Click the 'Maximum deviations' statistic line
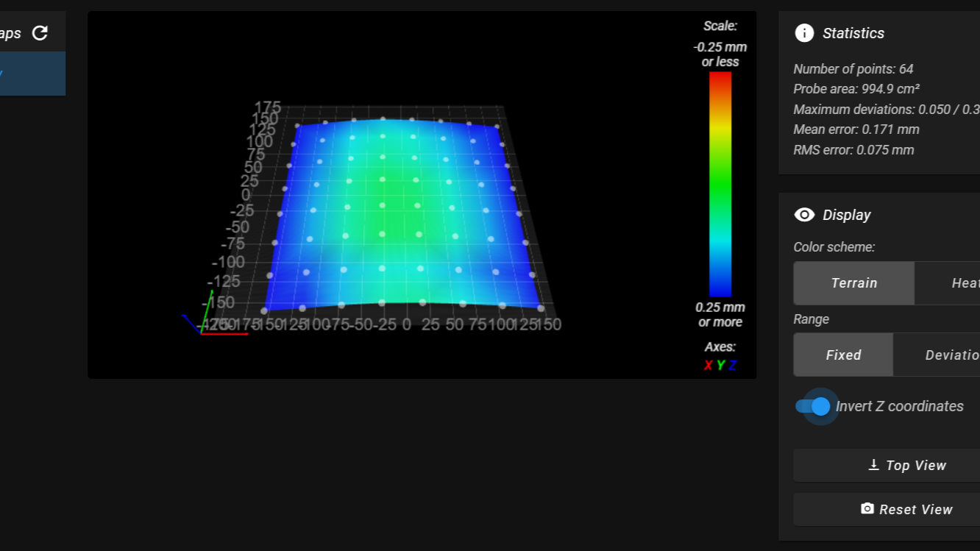The image size is (980, 551). click(887, 110)
